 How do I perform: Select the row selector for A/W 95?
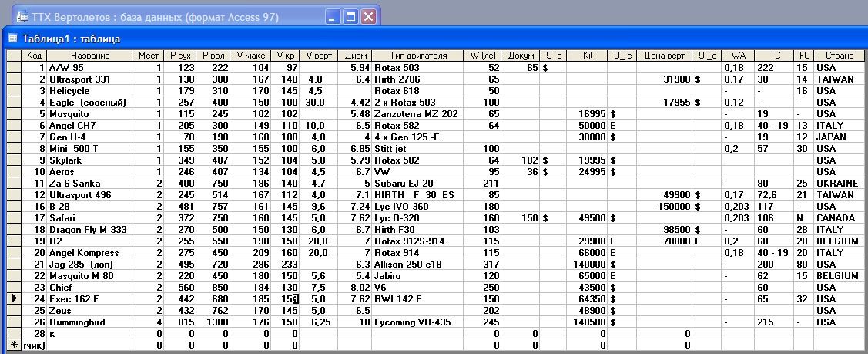click(13, 67)
